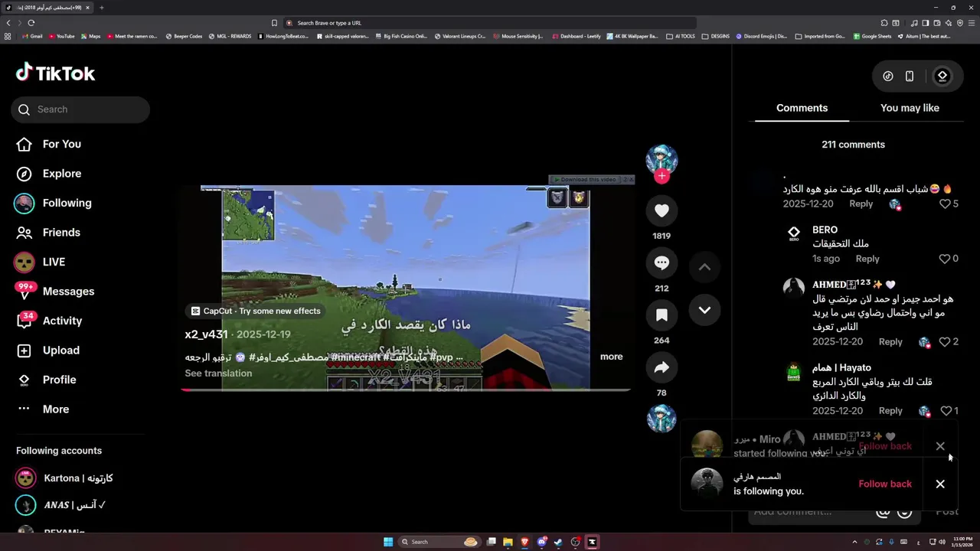980x551 pixels.
Task: Open the Following feed
Action: click(67, 203)
